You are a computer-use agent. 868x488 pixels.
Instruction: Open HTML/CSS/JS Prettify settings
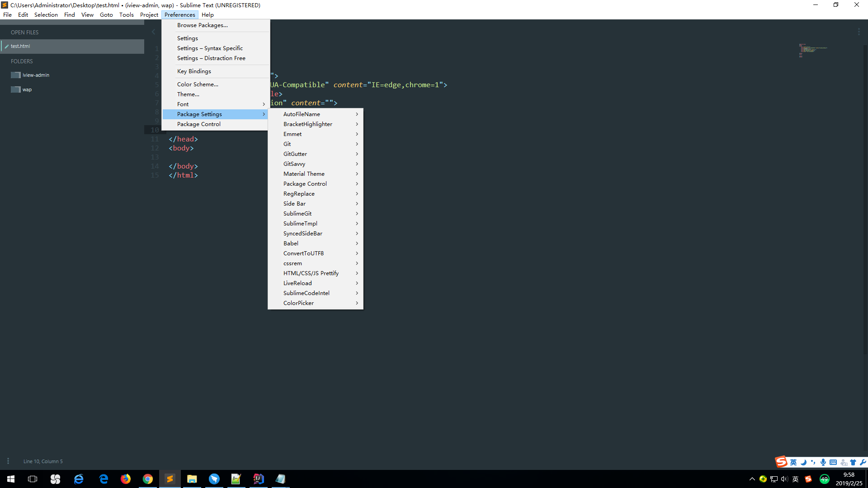pyautogui.click(x=316, y=273)
